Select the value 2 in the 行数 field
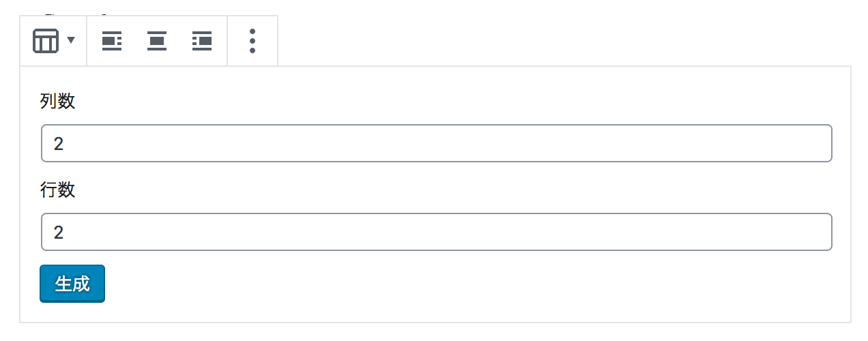868x341 pixels. (59, 233)
